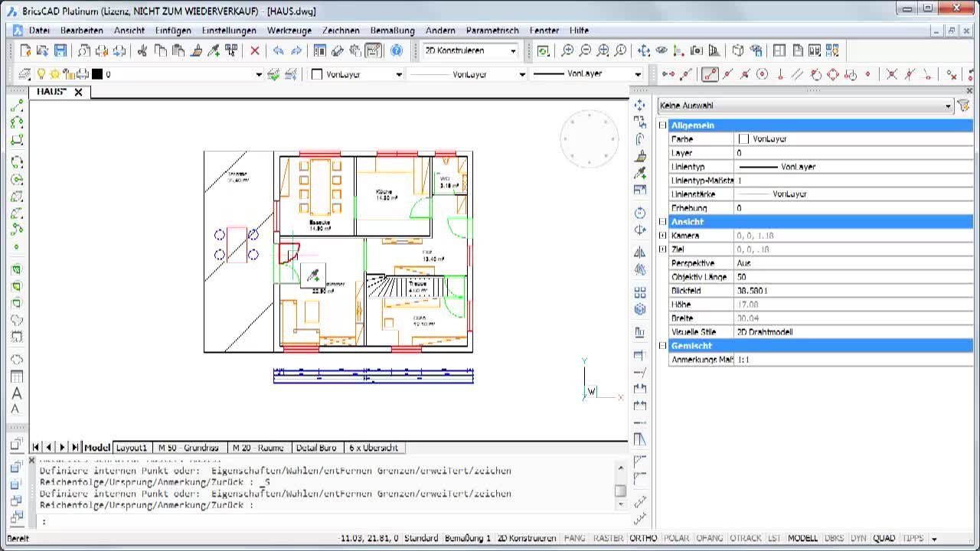
Task: Toggle OFANG in status bar
Action: pos(710,538)
